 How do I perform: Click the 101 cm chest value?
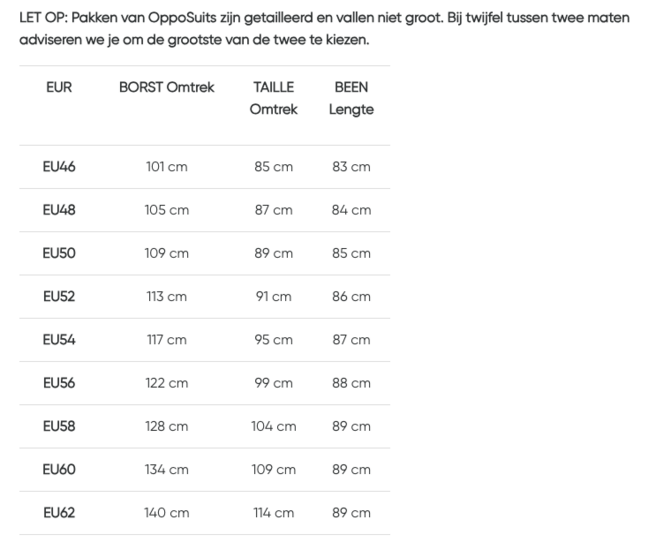pos(167,167)
